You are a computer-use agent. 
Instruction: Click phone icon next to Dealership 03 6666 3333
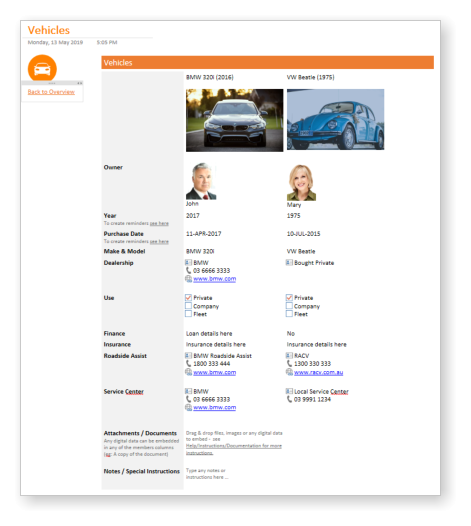point(189,270)
